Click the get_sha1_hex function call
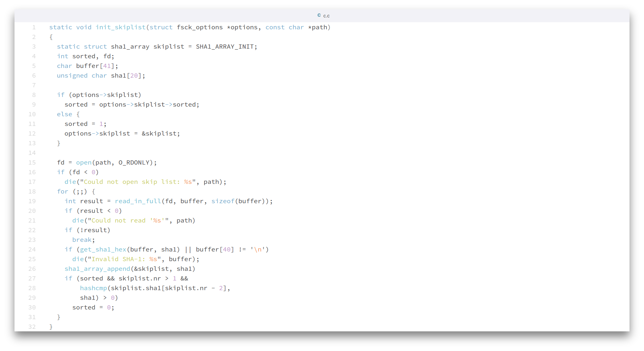The height and width of the screenshot is (351, 644). coord(103,250)
